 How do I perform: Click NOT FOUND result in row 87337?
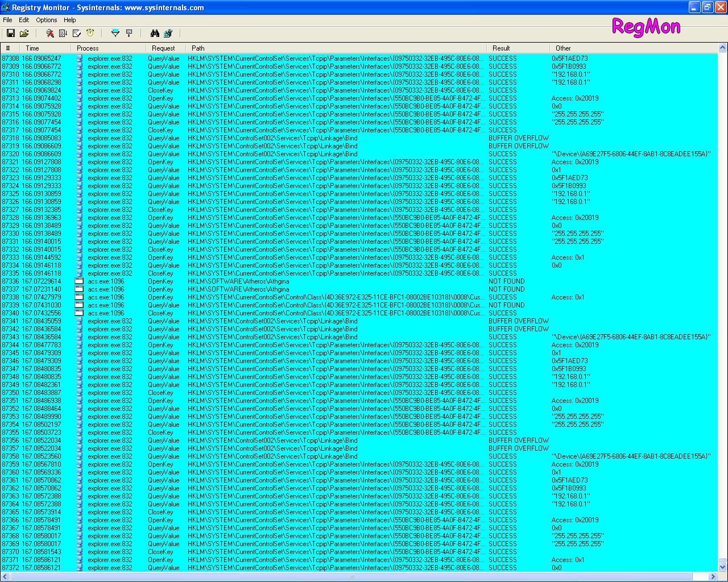506,289
